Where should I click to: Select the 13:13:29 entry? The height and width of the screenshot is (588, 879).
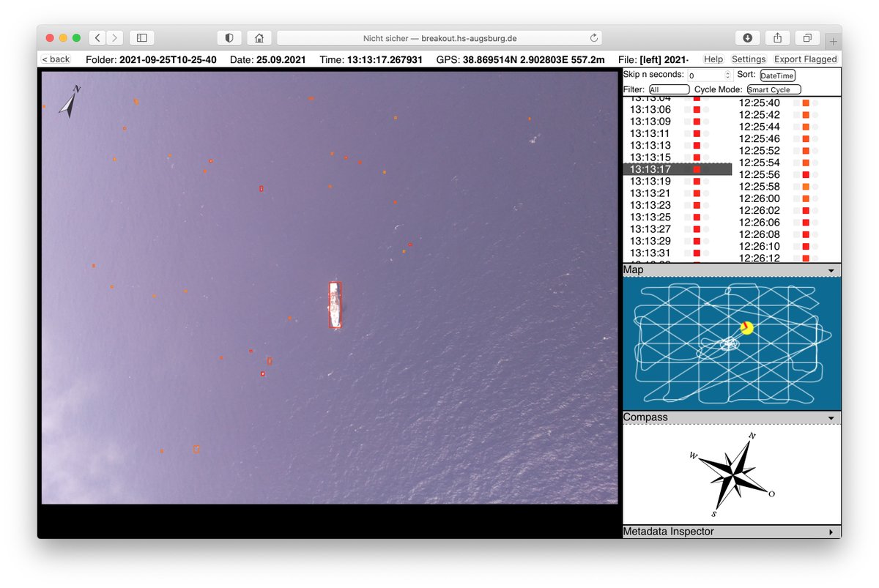pyautogui.click(x=650, y=241)
